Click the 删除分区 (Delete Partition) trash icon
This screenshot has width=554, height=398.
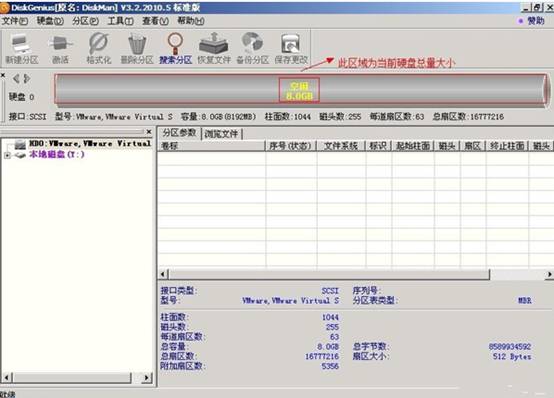tap(137, 48)
